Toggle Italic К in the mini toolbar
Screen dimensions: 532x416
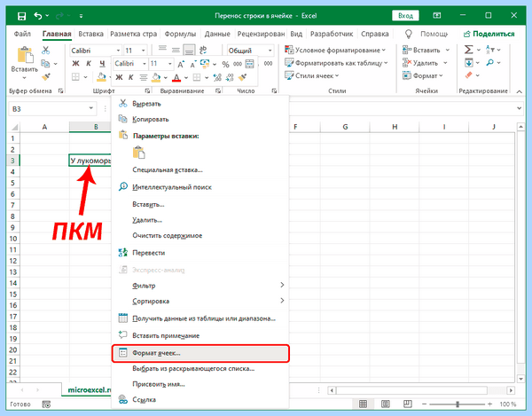click(x=131, y=78)
